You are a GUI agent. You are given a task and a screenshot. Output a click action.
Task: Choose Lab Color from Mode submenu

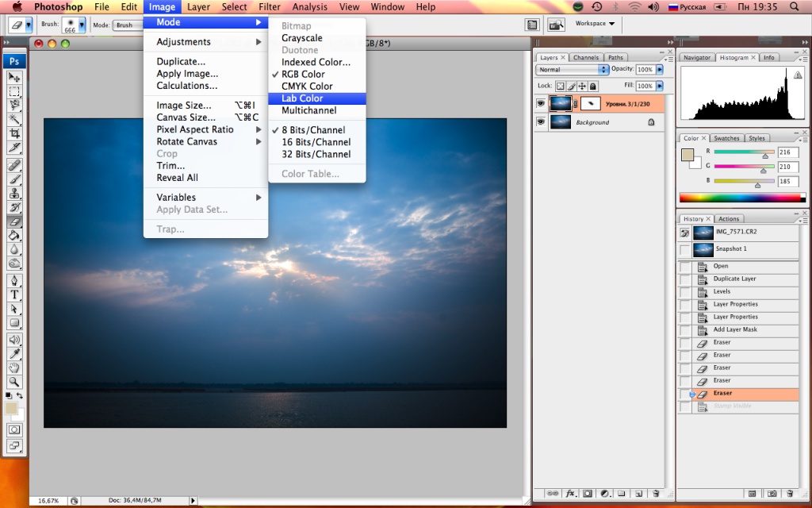pyautogui.click(x=302, y=98)
